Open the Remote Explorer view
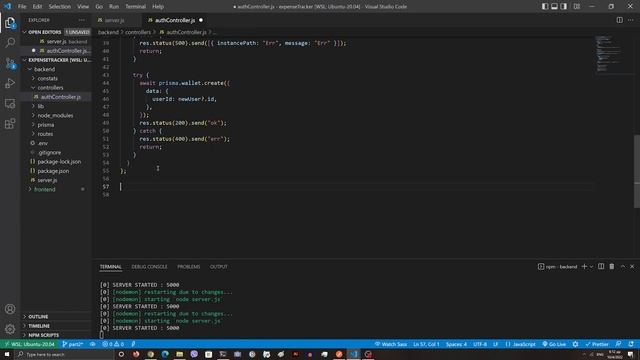640x360 pixels. pyautogui.click(x=10, y=104)
